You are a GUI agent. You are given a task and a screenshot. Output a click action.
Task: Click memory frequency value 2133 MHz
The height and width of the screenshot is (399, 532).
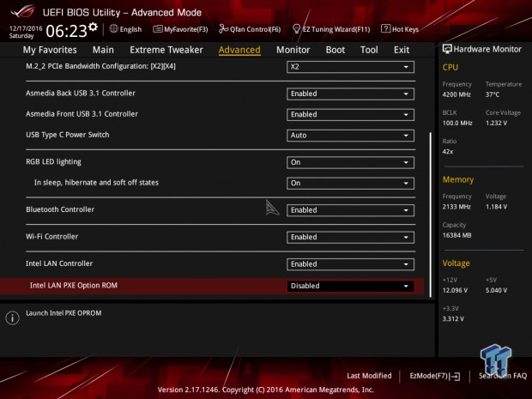(456, 207)
